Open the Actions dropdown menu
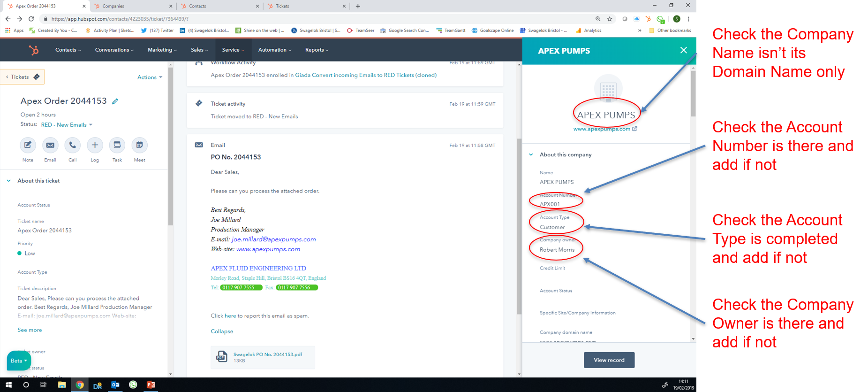Image resolution: width=868 pixels, height=392 pixels. pyautogui.click(x=150, y=77)
